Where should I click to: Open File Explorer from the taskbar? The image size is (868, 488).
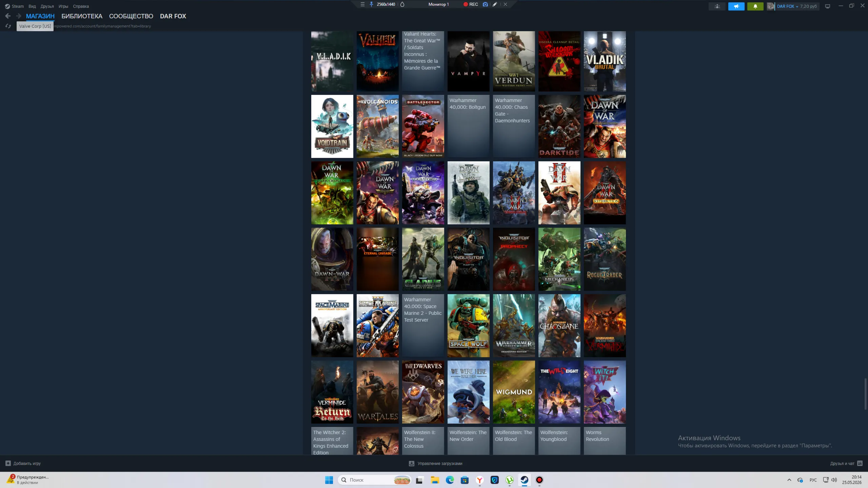point(435,480)
